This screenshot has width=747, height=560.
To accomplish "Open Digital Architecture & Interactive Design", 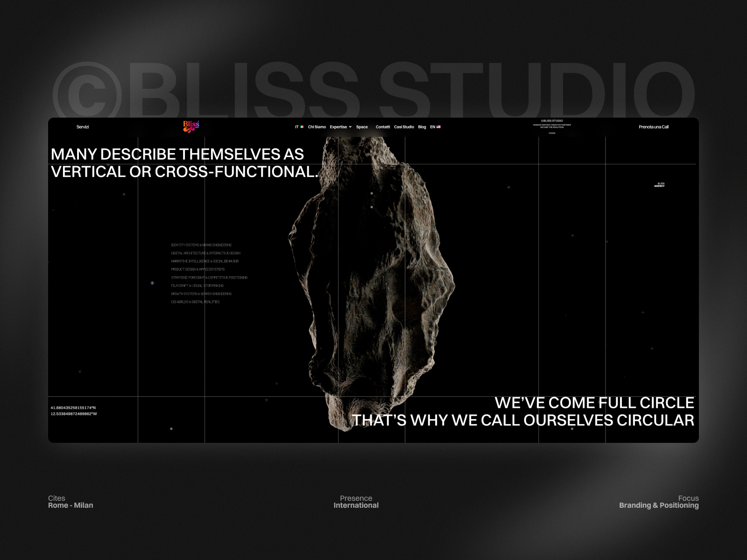I will 205,253.
